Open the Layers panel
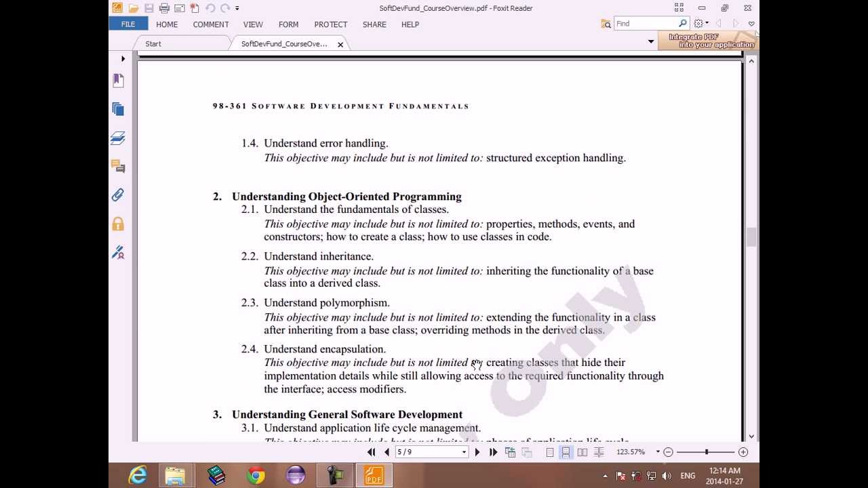This screenshot has width=868, height=488. [x=118, y=138]
